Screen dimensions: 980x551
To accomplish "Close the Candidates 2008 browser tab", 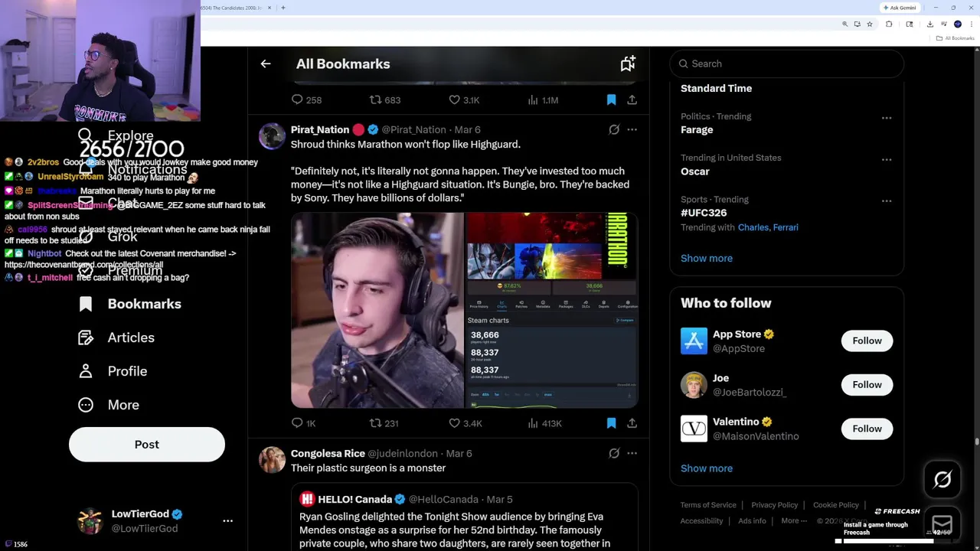I will [x=269, y=8].
